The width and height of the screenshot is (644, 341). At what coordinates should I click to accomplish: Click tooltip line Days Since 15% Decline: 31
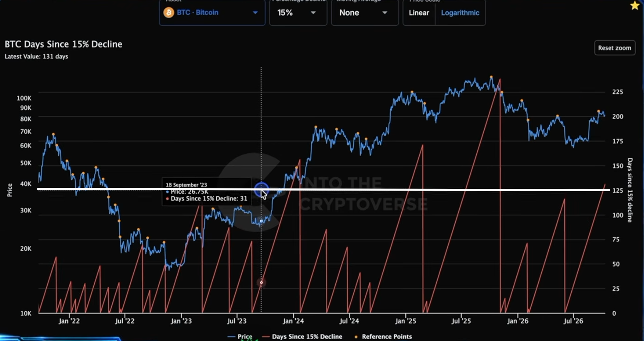click(207, 199)
